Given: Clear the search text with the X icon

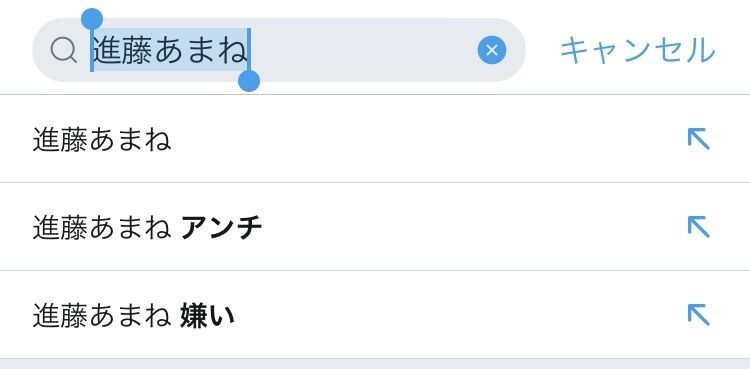Looking at the screenshot, I should point(492,50).
